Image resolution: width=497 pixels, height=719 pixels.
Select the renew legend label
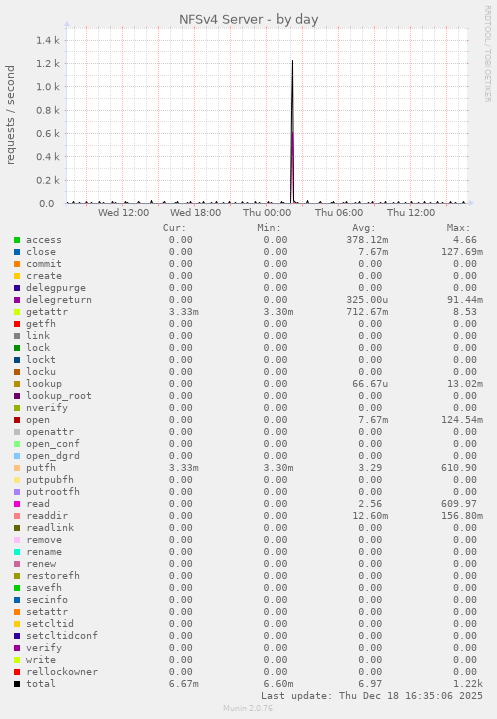(41, 564)
